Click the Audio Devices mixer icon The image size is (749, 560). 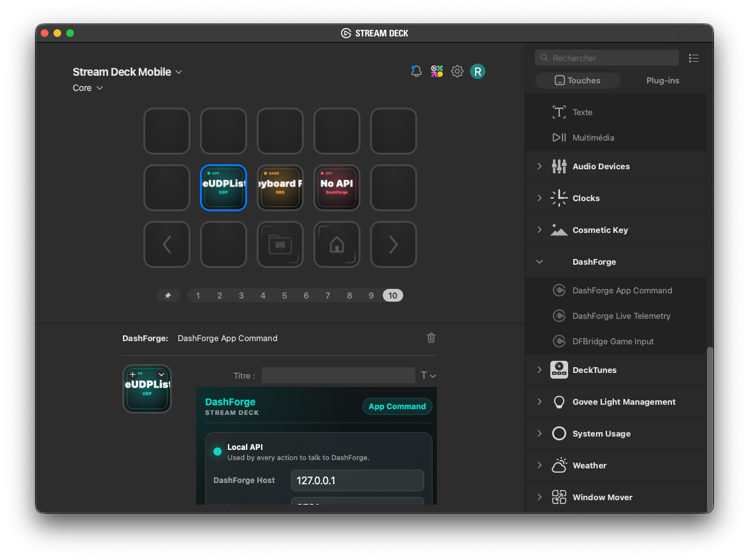click(559, 166)
